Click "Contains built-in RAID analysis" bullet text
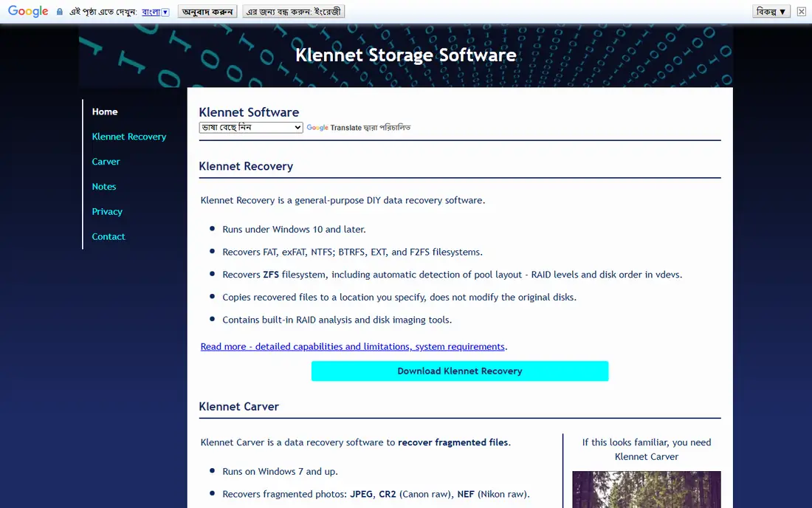The height and width of the screenshot is (508, 812). tap(337, 320)
